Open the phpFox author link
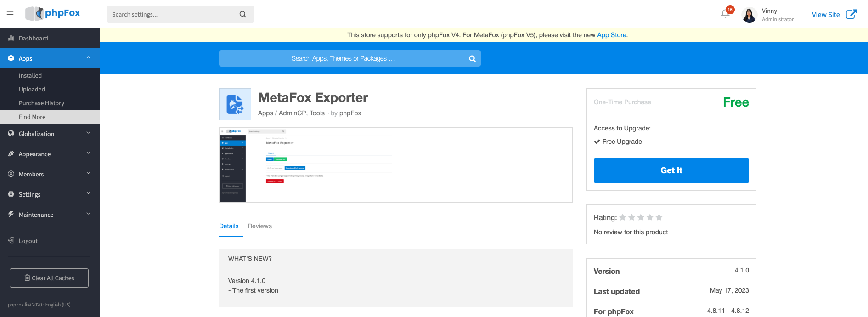Viewport: 868px width, 317px height. click(350, 113)
